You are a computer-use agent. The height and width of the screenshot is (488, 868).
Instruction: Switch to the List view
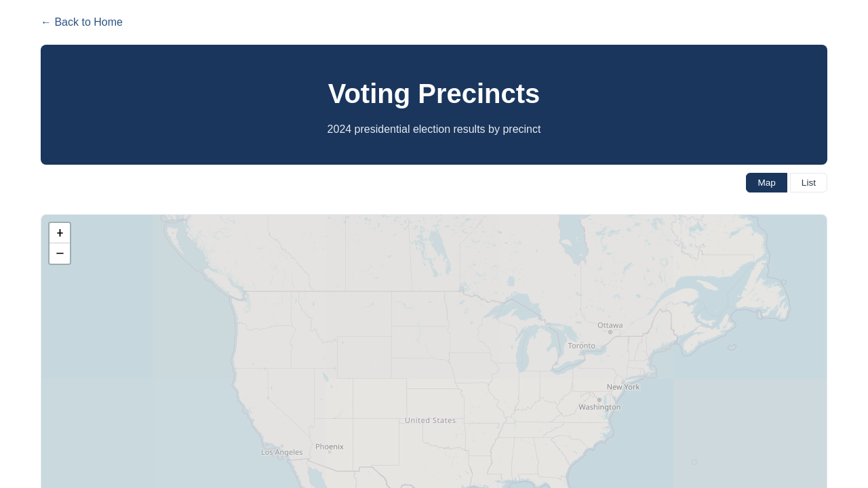click(x=808, y=182)
